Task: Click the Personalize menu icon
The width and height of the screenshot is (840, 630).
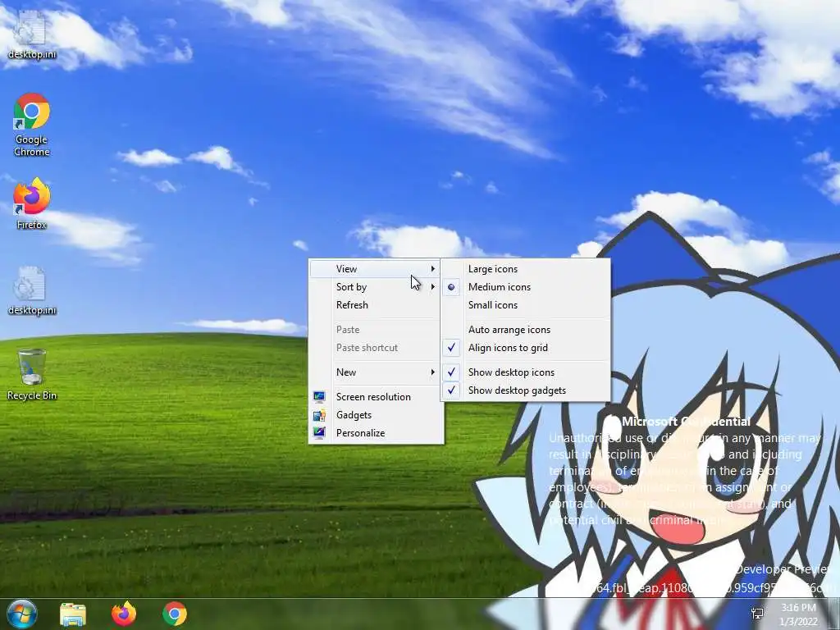Action: pyautogui.click(x=319, y=433)
